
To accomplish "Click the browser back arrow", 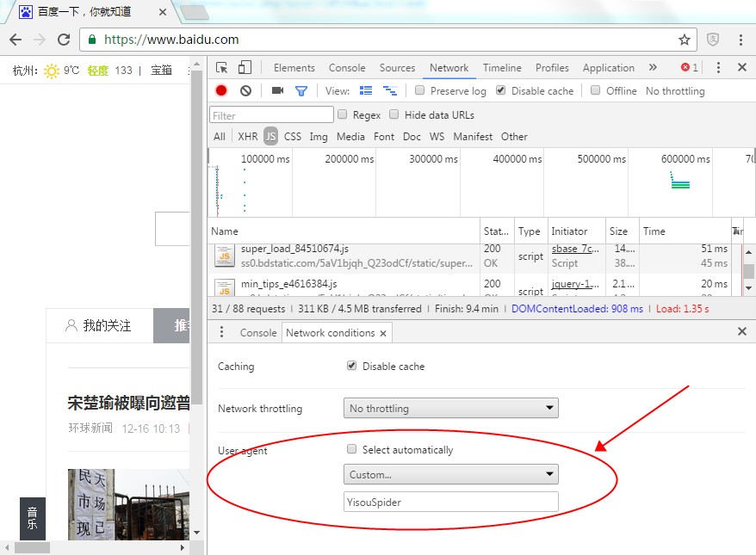I will coord(15,40).
